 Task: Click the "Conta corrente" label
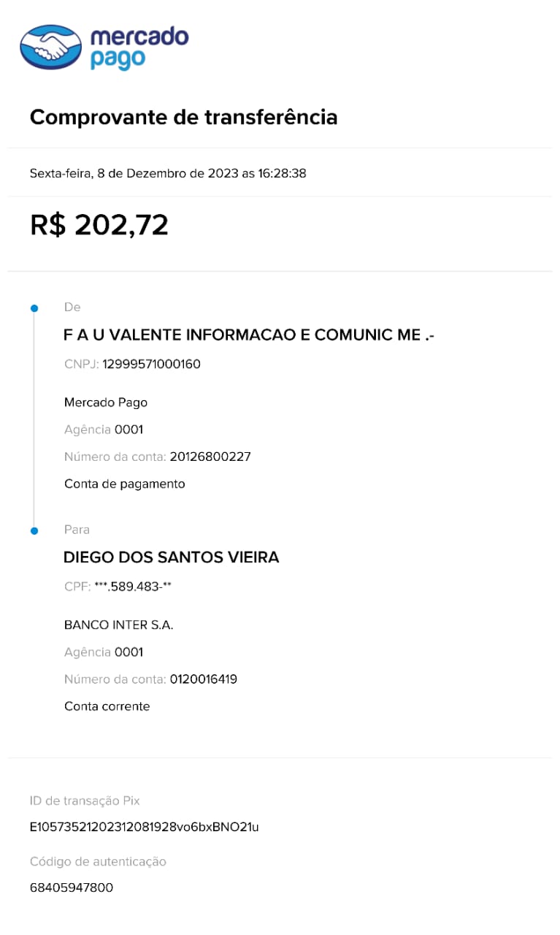point(107,706)
